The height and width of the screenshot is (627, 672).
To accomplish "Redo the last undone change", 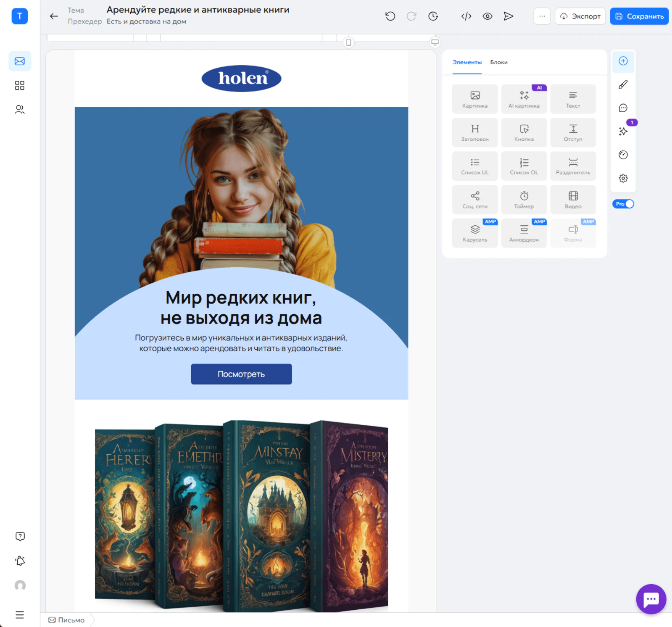I will point(411,16).
